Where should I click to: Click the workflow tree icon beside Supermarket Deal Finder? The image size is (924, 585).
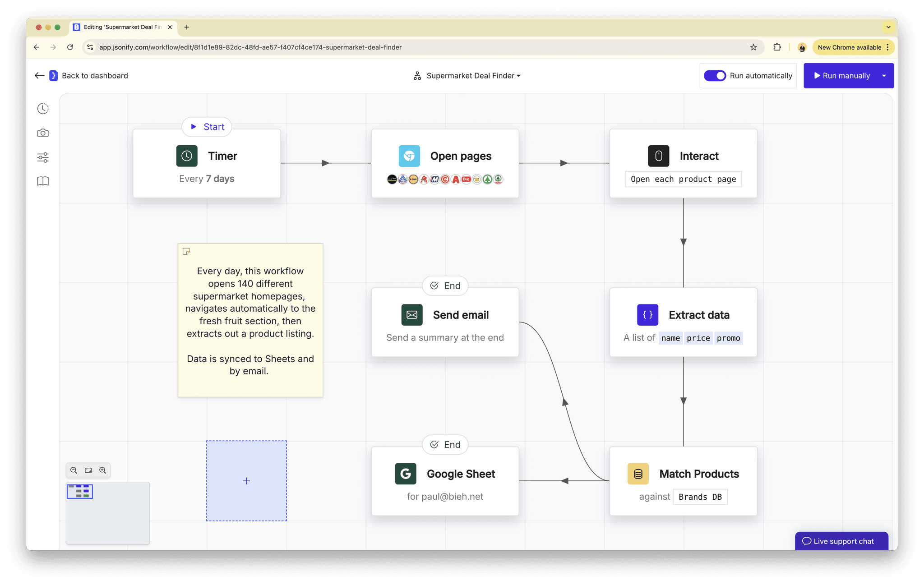coord(417,76)
